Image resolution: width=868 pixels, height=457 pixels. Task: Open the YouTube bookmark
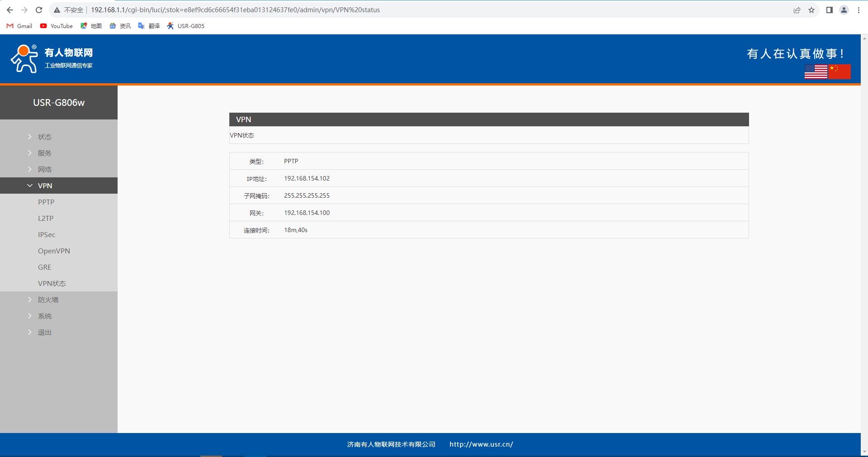pos(57,26)
